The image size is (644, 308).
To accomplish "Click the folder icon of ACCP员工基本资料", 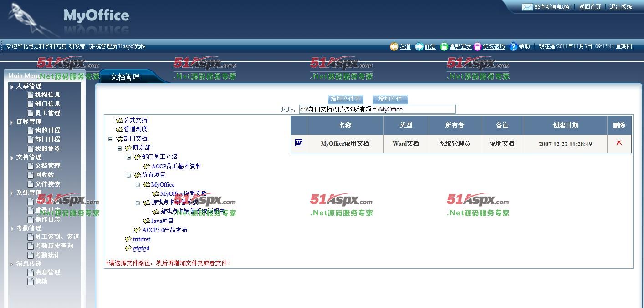I will 147,167.
